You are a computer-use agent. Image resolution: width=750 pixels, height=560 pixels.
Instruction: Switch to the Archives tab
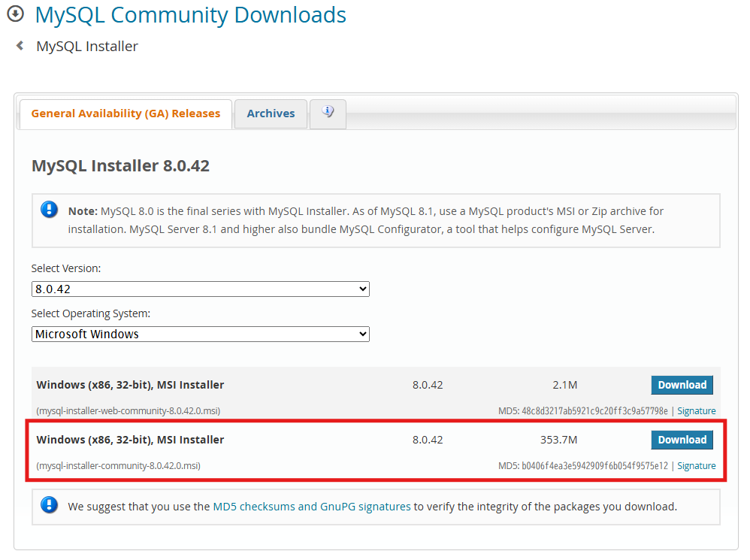tap(271, 114)
